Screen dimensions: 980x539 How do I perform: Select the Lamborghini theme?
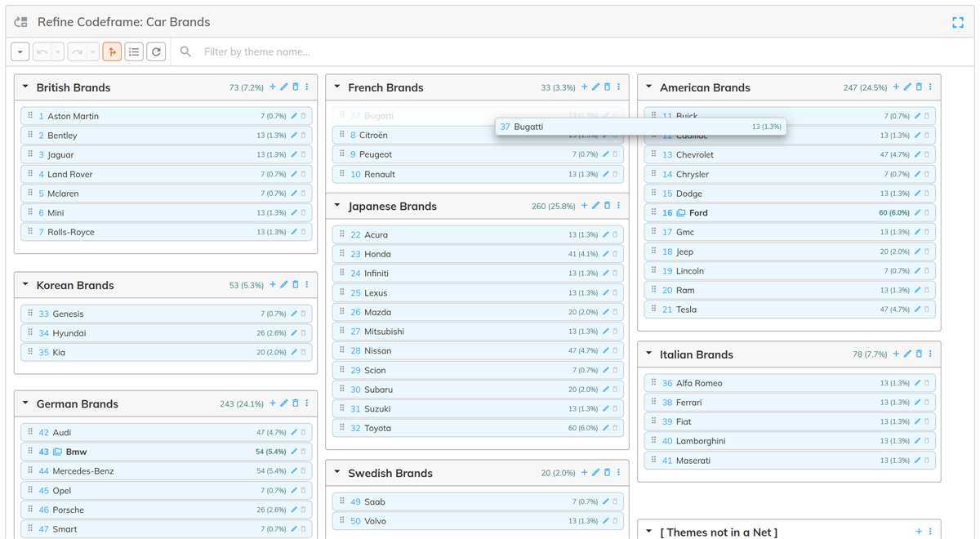(x=790, y=441)
